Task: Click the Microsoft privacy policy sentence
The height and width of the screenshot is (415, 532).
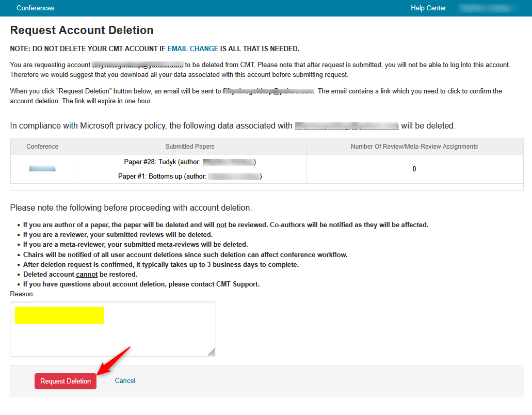Action: tap(233, 126)
